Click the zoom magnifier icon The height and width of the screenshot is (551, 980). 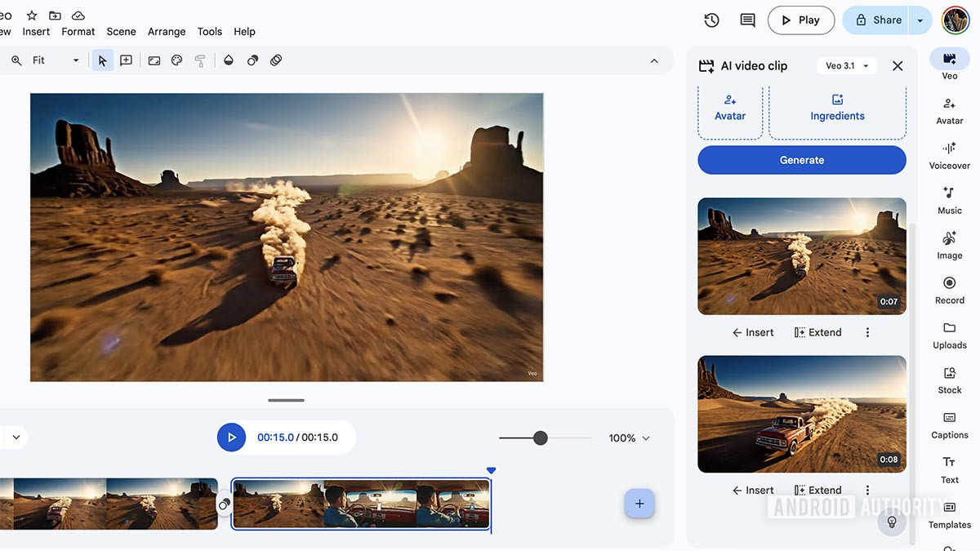[x=16, y=60]
